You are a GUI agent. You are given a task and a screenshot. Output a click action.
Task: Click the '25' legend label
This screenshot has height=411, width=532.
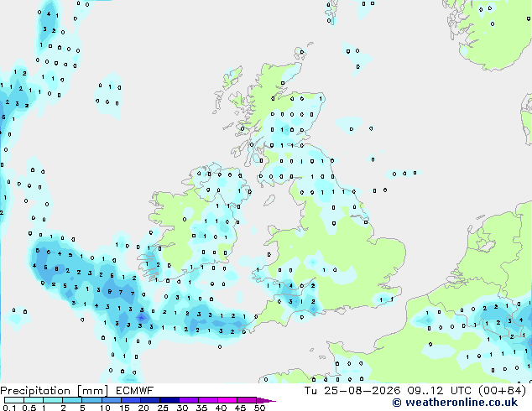click(163, 408)
